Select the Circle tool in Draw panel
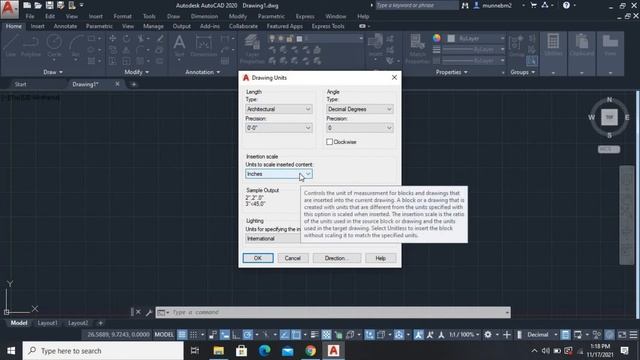 pyautogui.click(x=54, y=46)
